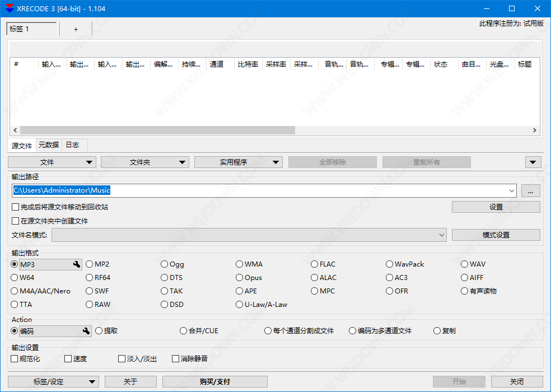The height and width of the screenshot is (392, 551).
Task: Open 编码 action settings wrench icon
Action: pos(86,331)
